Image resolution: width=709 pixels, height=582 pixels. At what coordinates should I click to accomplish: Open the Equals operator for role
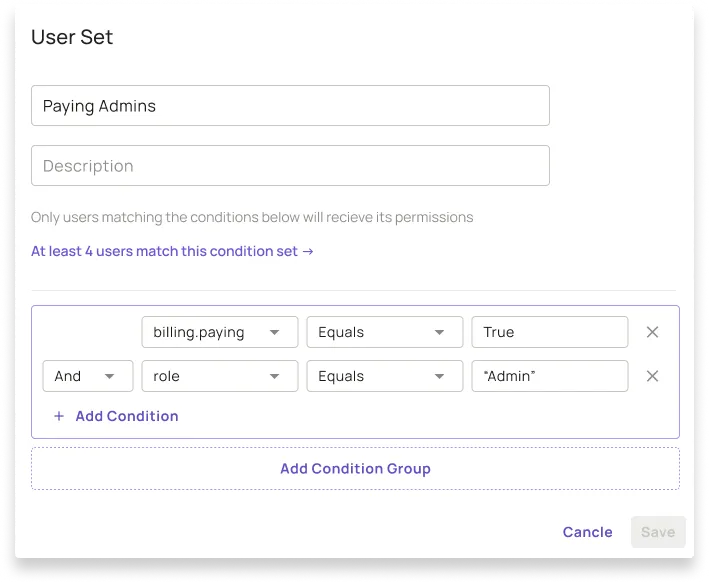(384, 376)
